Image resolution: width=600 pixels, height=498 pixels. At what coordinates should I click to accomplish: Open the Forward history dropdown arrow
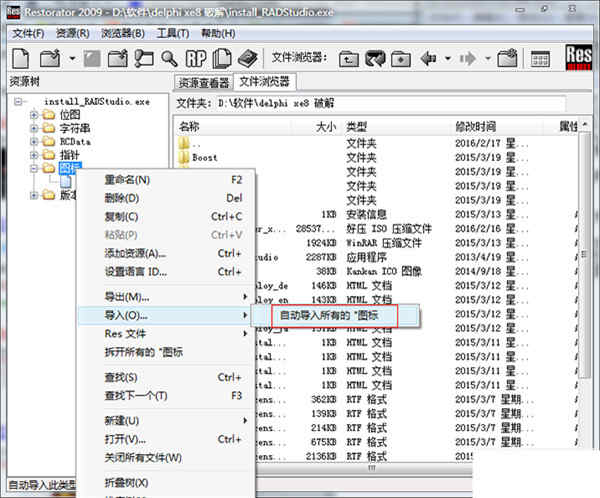click(x=488, y=59)
